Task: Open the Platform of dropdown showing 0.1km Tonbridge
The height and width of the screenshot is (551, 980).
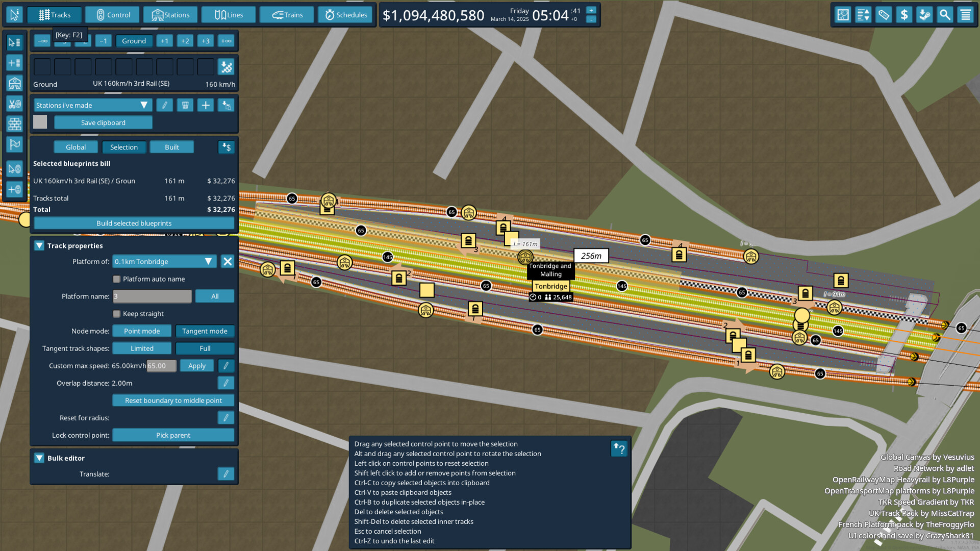Action: coord(163,261)
